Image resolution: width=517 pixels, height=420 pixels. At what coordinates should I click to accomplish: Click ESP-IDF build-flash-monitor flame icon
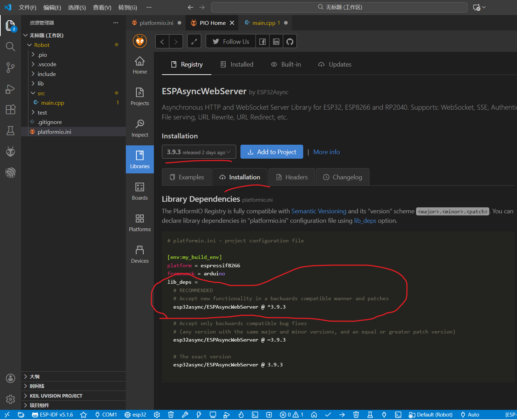(x=241, y=415)
